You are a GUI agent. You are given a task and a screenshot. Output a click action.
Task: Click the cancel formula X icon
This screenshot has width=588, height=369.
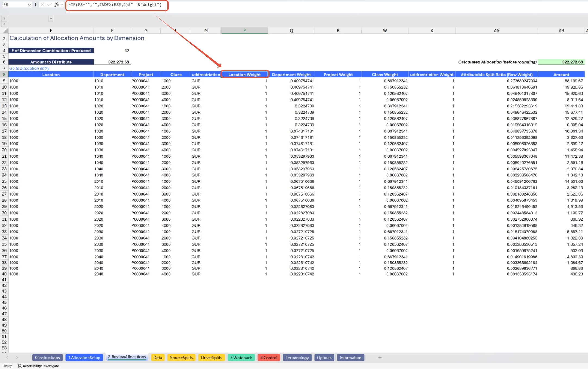tap(42, 4)
